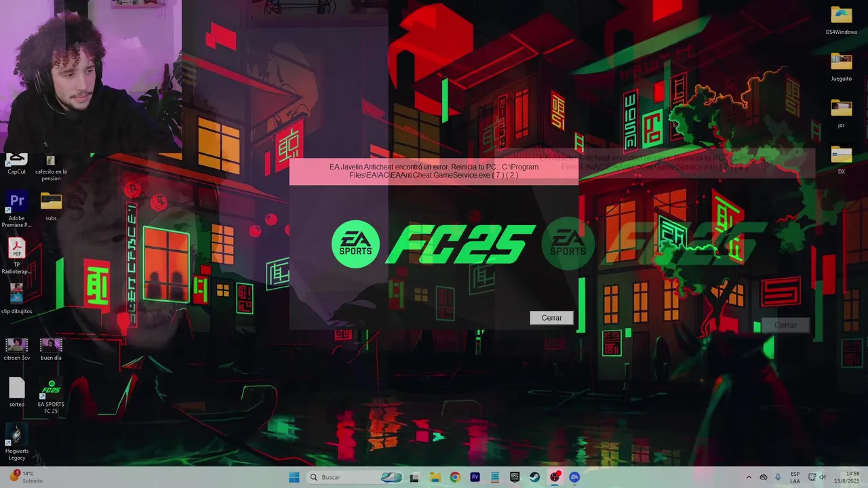
Task: Open Google Chrome from the taskbar
Action: tap(455, 477)
